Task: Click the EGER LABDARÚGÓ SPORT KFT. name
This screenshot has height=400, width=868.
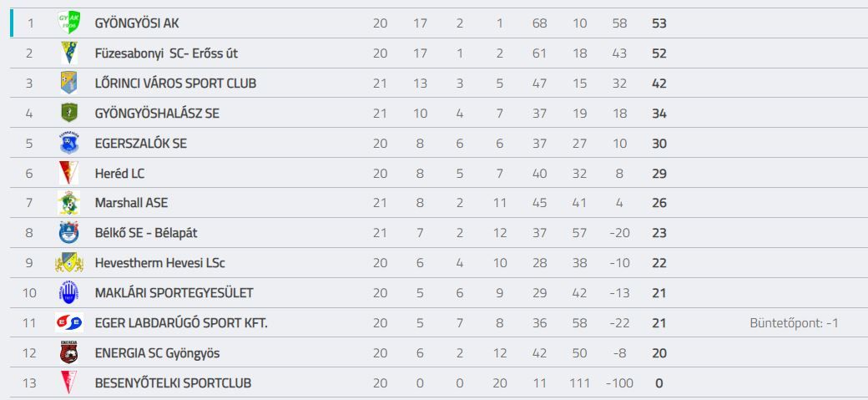Action: (x=181, y=323)
